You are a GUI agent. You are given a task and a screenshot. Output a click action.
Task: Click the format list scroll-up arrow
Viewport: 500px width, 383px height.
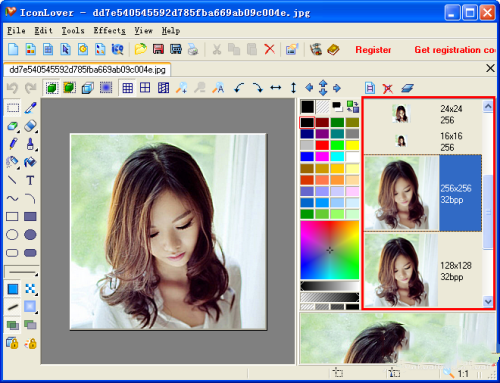point(488,107)
